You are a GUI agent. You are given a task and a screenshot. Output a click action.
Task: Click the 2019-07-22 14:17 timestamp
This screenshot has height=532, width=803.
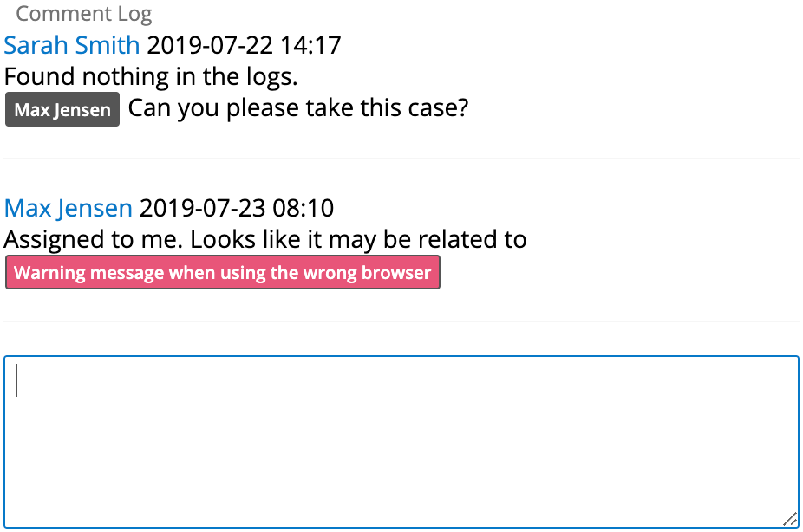pyautogui.click(x=245, y=44)
